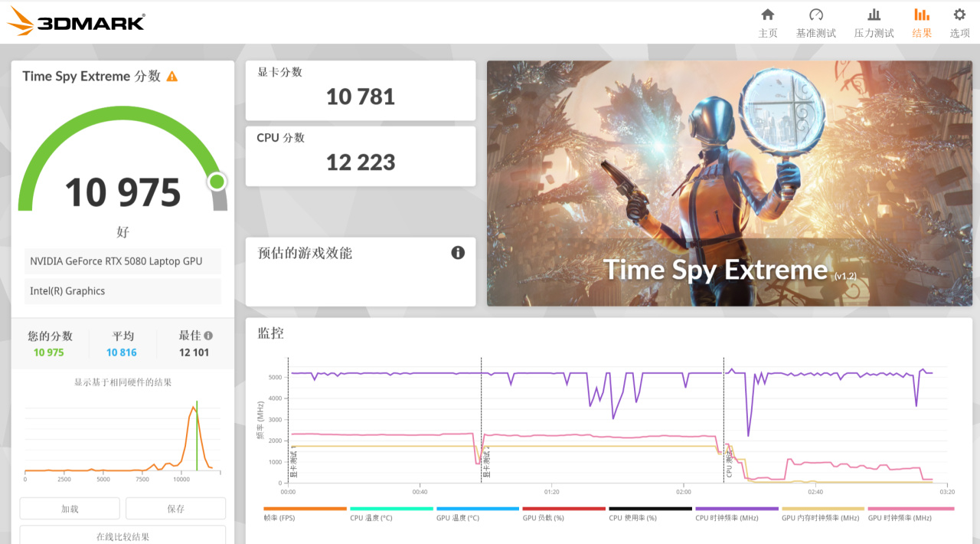Toggle the GPU 负载 (%) legend entry
Screen dimensions: 980x544
(564, 514)
